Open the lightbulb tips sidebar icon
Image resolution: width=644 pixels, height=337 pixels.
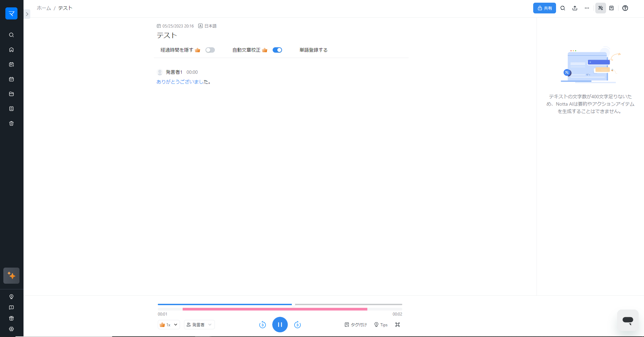coord(11,297)
